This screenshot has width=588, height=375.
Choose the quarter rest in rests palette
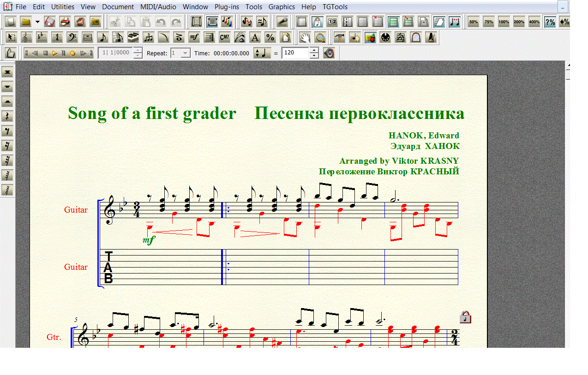[7, 116]
